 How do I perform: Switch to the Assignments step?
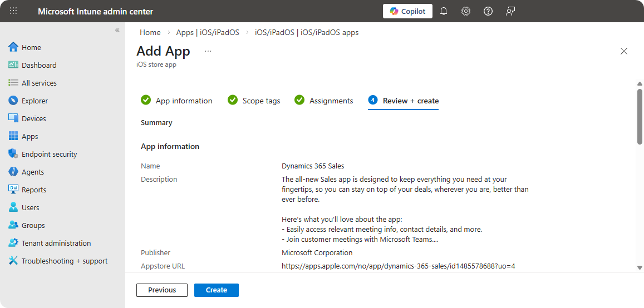(x=331, y=101)
